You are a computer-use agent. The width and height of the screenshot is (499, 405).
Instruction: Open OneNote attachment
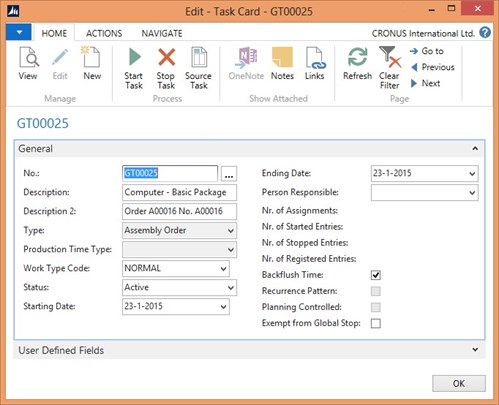[x=246, y=64]
